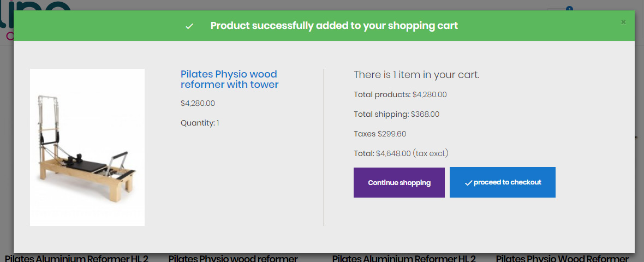Click the success checkmark icon in green banner
This screenshot has width=644, height=262.
click(x=189, y=26)
